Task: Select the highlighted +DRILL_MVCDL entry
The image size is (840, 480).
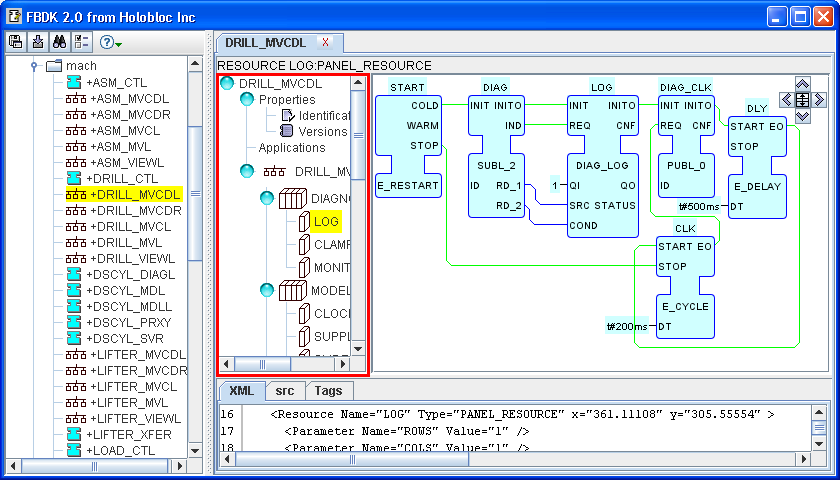Action: [134, 194]
